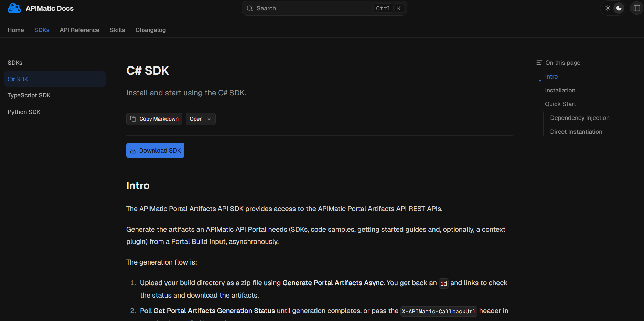Click the Download SDK button
644x321 pixels.
155,151
